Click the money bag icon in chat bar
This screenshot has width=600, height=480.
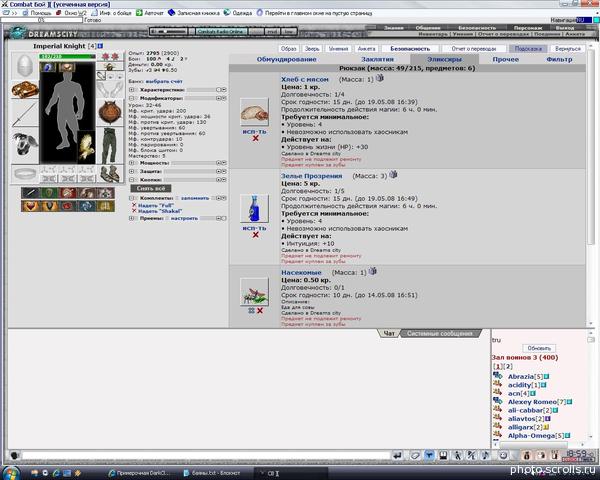point(527,455)
